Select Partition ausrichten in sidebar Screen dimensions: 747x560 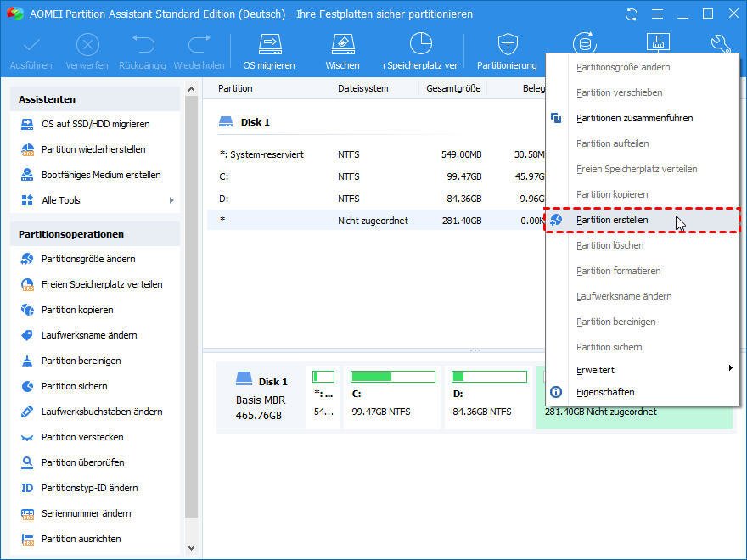(x=81, y=539)
